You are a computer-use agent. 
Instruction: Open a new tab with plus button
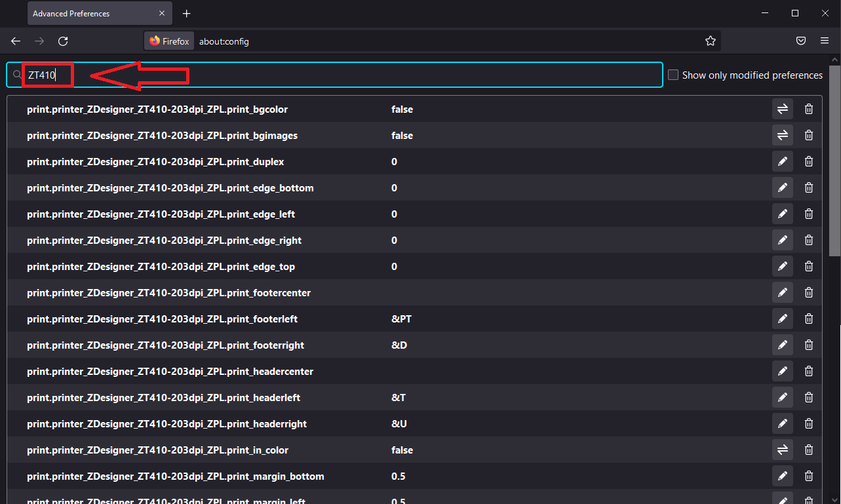coord(187,13)
